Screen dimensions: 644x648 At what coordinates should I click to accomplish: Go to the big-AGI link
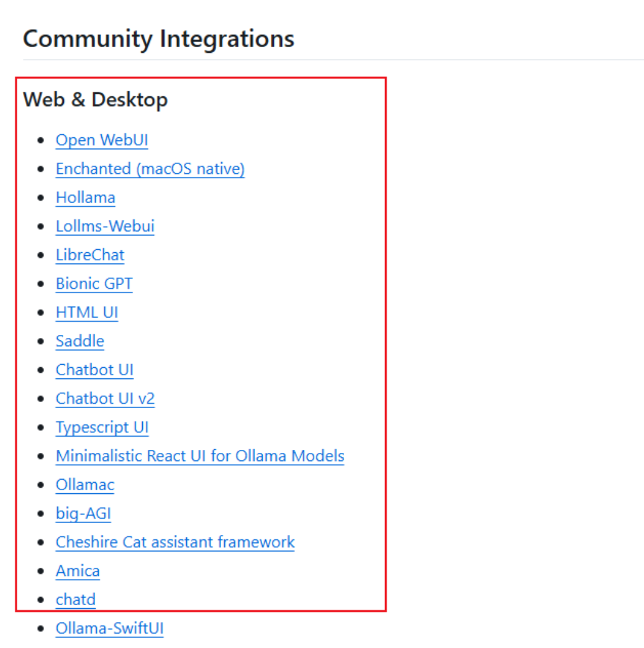pos(83,513)
